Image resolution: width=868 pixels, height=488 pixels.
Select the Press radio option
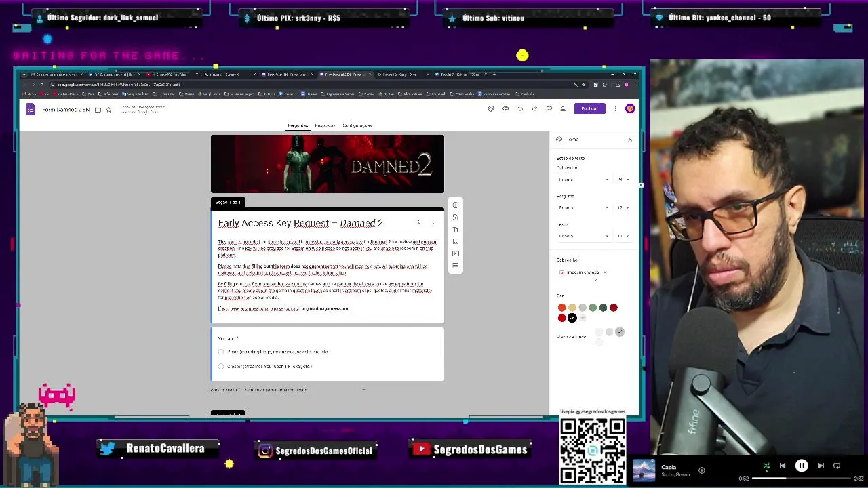click(x=221, y=352)
